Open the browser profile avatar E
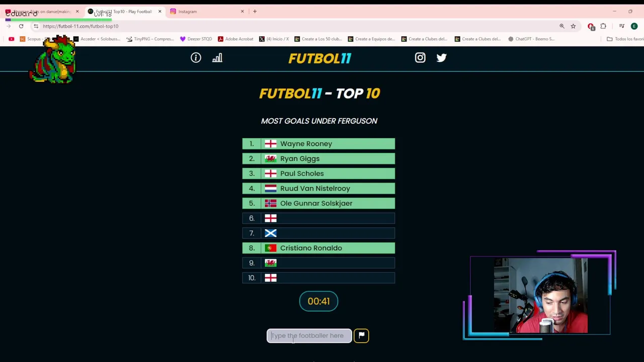644x362 pixels. (x=634, y=26)
